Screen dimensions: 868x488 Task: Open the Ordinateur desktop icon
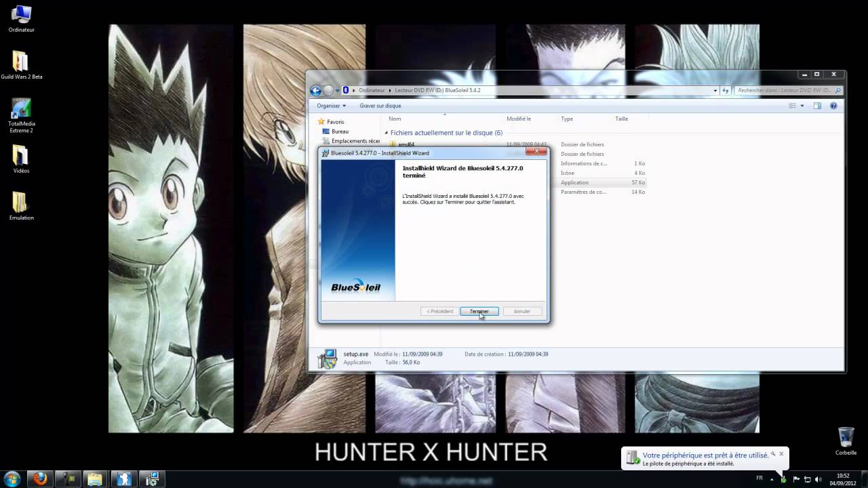(21, 19)
